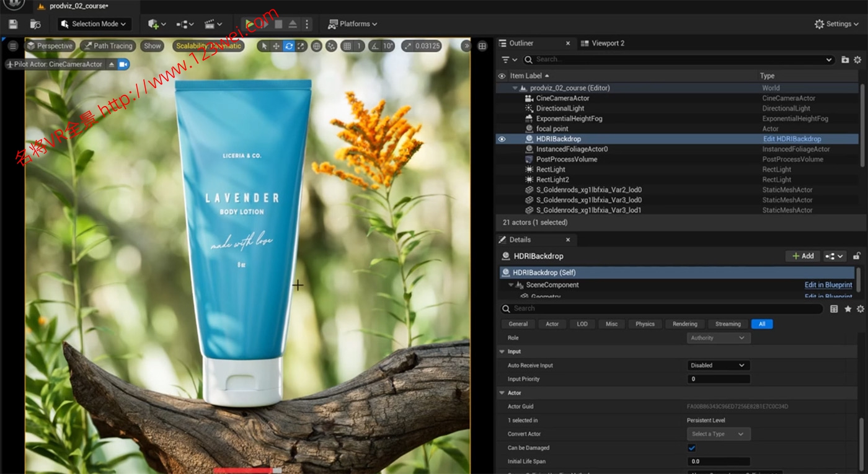Save the current level

pyautogui.click(x=12, y=24)
